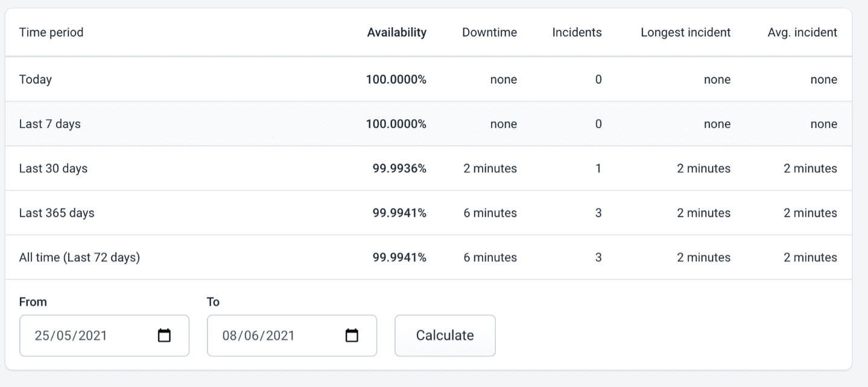Viewport: 868px width, 387px height.
Task: Click the Last 365 days incidents count
Action: [x=598, y=213]
